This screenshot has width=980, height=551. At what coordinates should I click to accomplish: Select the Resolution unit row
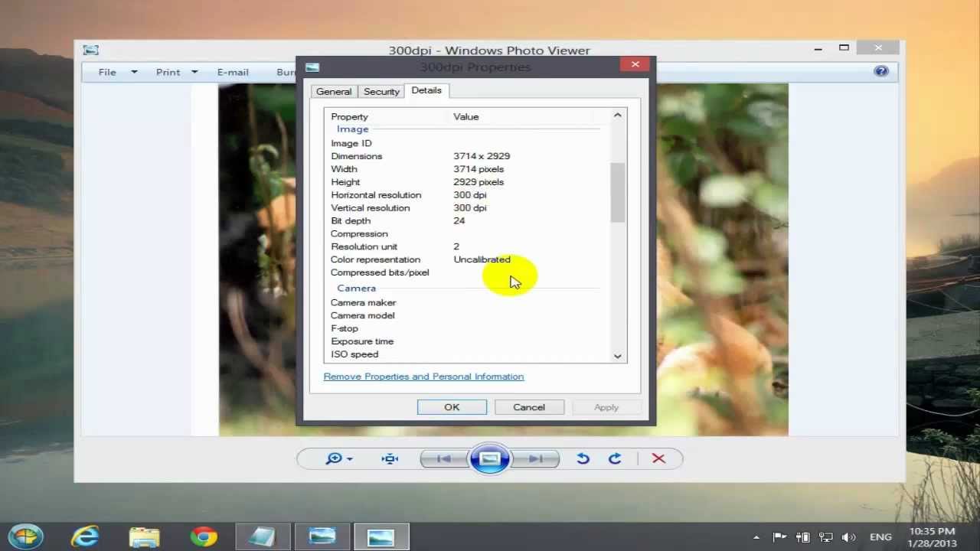466,246
